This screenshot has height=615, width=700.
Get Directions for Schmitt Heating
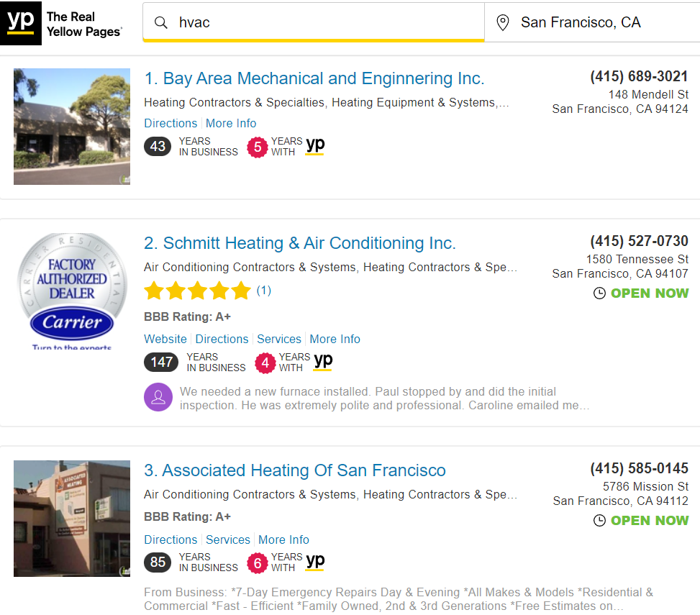(222, 340)
